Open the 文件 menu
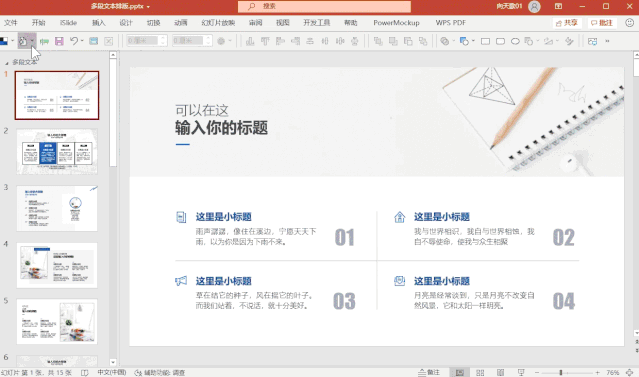 [x=11, y=23]
